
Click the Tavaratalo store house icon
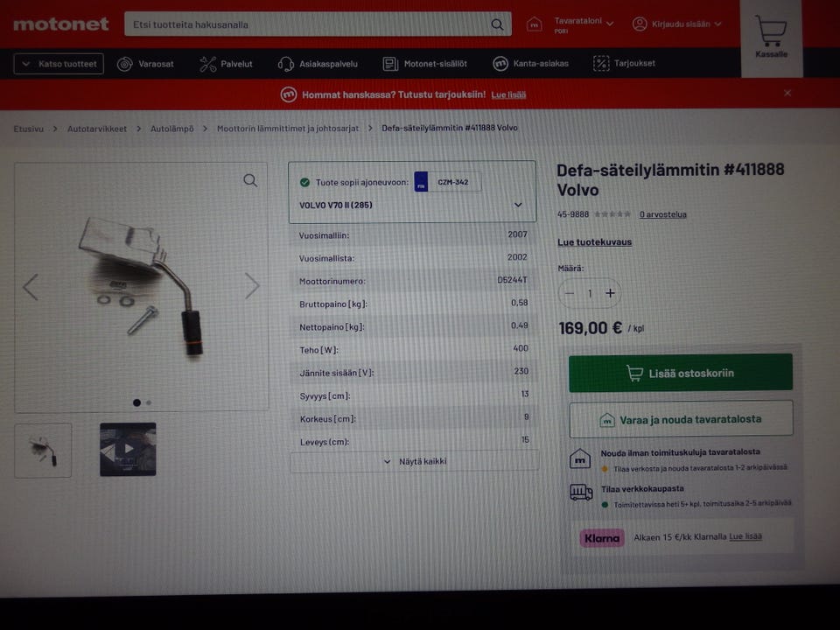(534, 24)
